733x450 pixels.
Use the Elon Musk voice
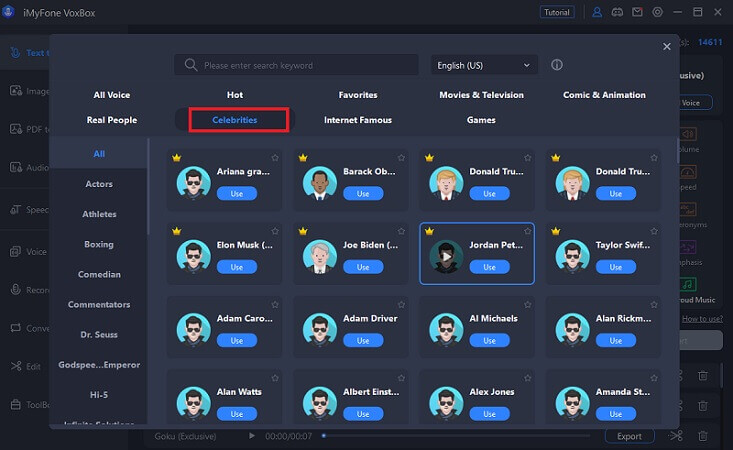(x=237, y=267)
